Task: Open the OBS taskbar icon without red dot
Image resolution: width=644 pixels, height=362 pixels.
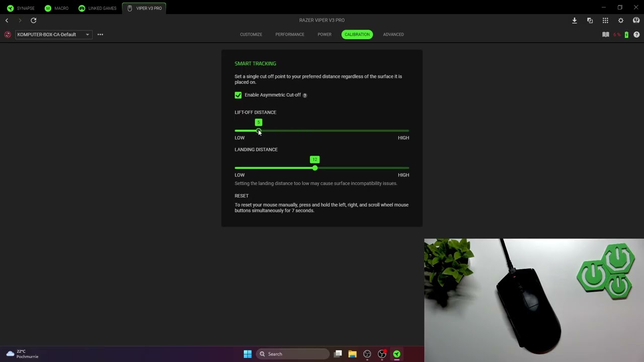Action: pyautogui.click(x=367, y=354)
